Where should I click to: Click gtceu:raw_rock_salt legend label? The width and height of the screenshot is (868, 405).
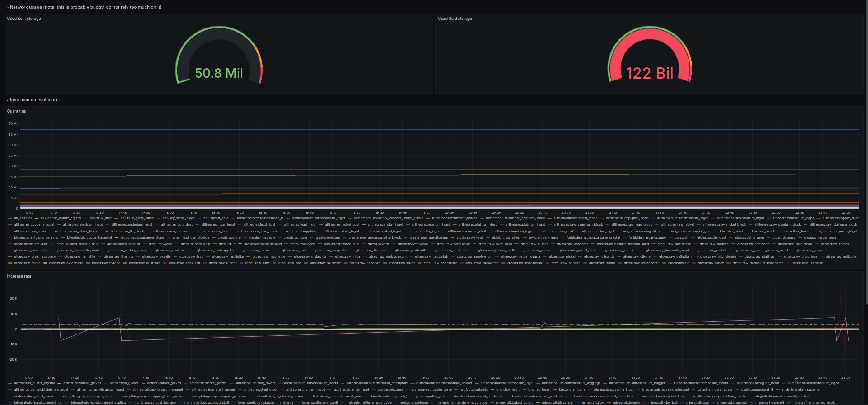click(184, 263)
